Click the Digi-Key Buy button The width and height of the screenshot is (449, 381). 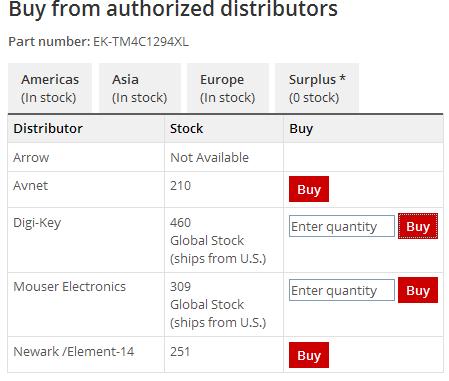[418, 226]
